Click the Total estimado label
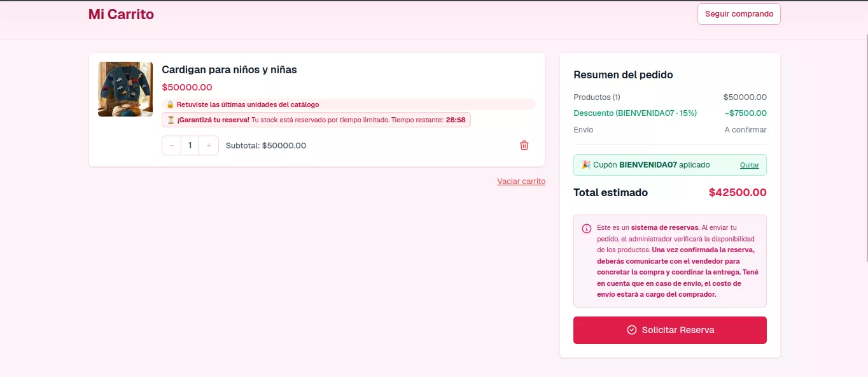The width and height of the screenshot is (868, 377). pyautogui.click(x=611, y=192)
